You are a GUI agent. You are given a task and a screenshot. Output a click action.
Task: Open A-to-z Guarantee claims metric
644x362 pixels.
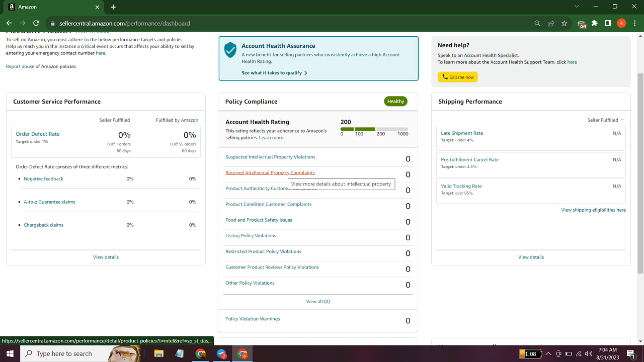coord(49,202)
